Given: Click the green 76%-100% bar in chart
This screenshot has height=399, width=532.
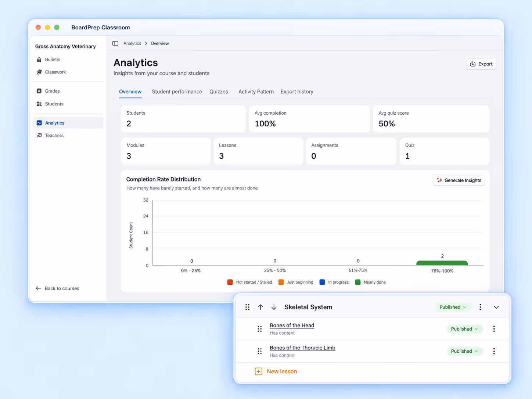Looking at the screenshot, I should 442,263.
